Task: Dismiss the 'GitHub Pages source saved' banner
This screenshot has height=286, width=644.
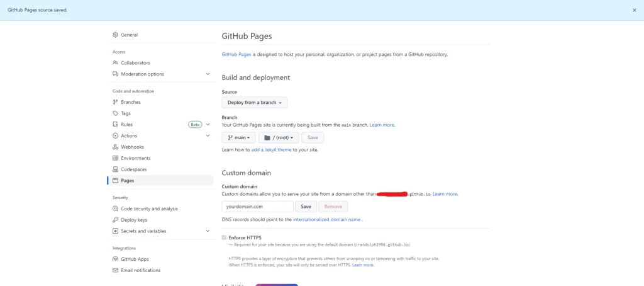Action: tap(634, 10)
